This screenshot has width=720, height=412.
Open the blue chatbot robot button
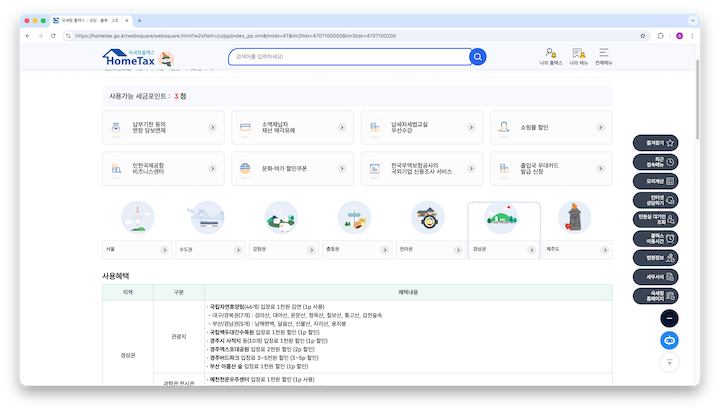[669, 340]
